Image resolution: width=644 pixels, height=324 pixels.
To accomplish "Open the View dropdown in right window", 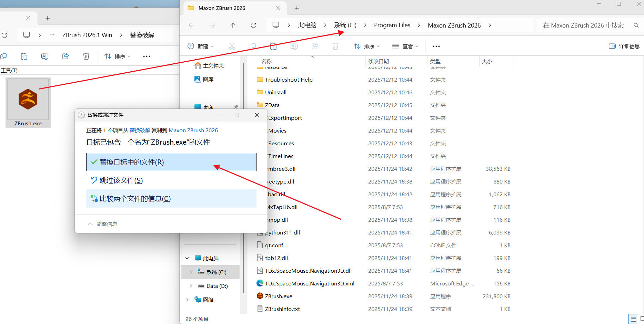I will pos(405,46).
